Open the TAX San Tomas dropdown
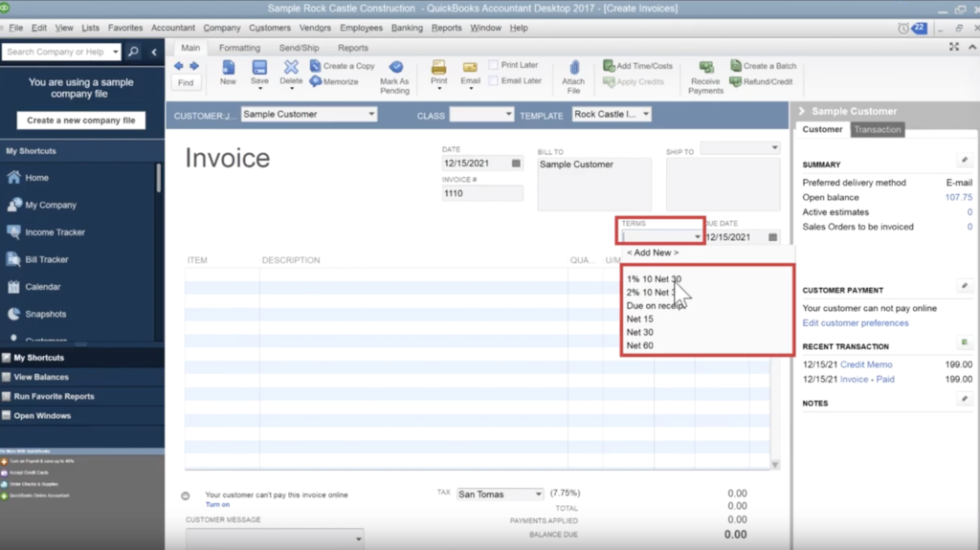This screenshot has width=980, height=550. click(x=538, y=495)
